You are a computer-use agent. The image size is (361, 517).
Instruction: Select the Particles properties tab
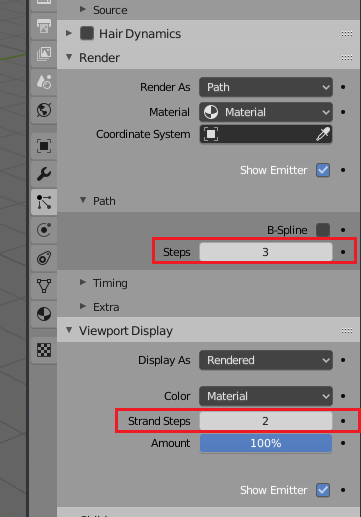coord(44,202)
